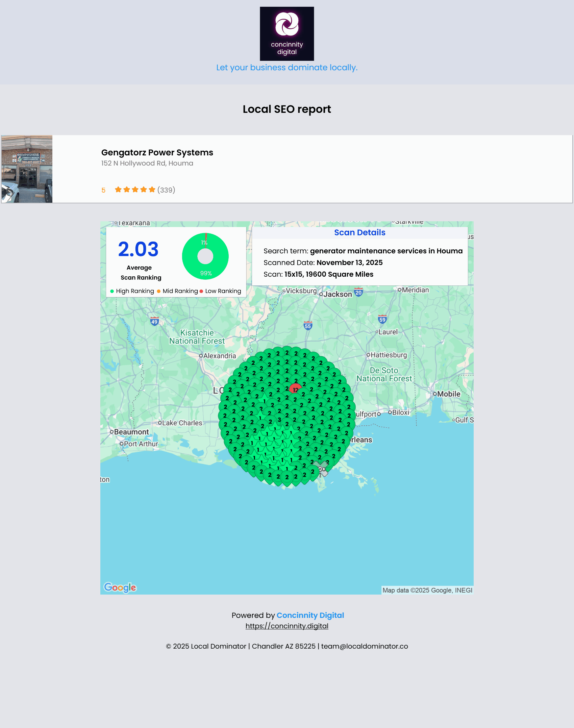574x728 pixels.
Task: Open the https://concinnity.digital URL link
Action: [x=287, y=626]
